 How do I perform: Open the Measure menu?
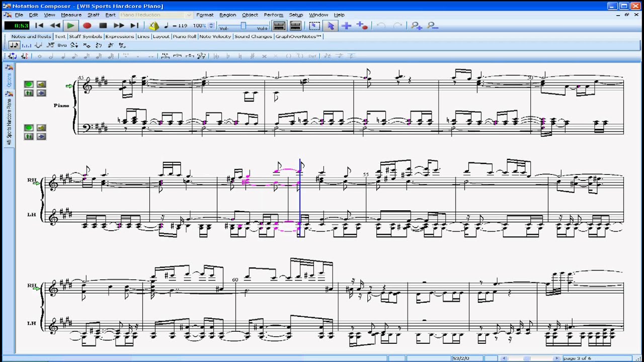click(71, 15)
